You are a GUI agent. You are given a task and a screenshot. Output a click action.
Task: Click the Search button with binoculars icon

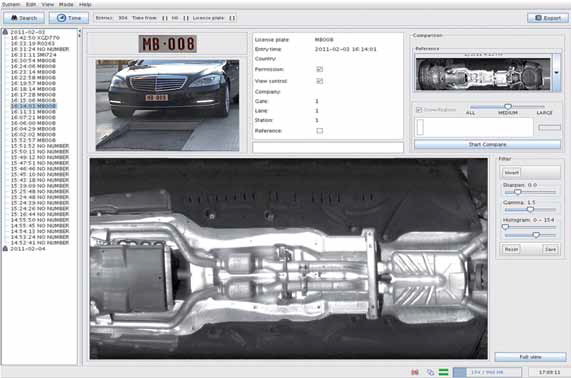tap(24, 18)
